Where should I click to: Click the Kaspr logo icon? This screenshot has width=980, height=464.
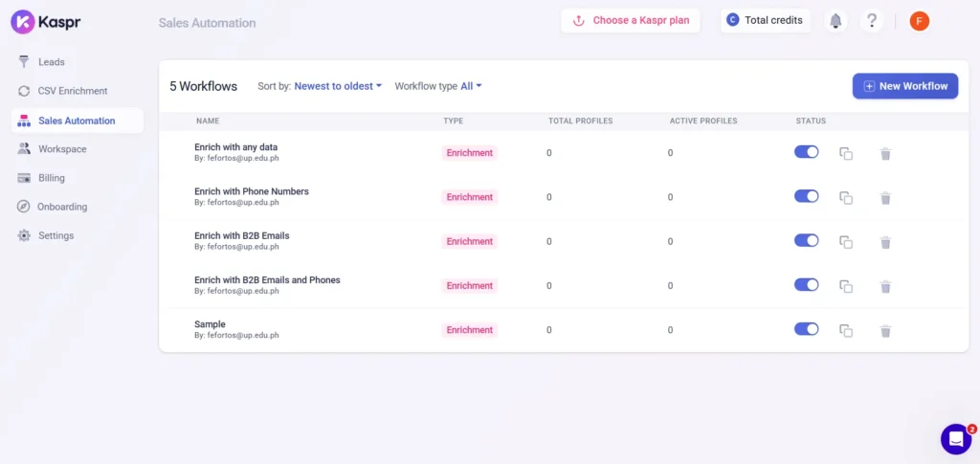point(23,22)
